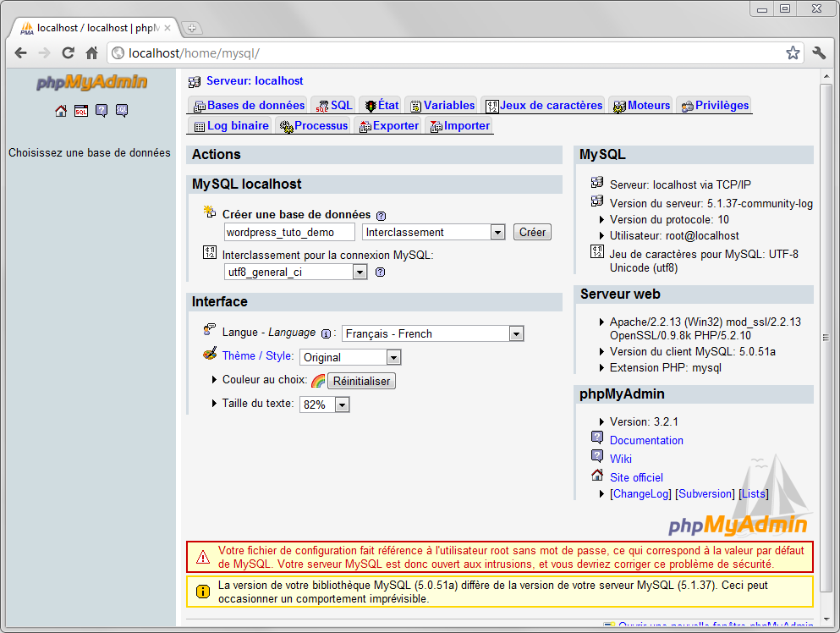Open the Site officiel link

pyautogui.click(x=636, y=477)
